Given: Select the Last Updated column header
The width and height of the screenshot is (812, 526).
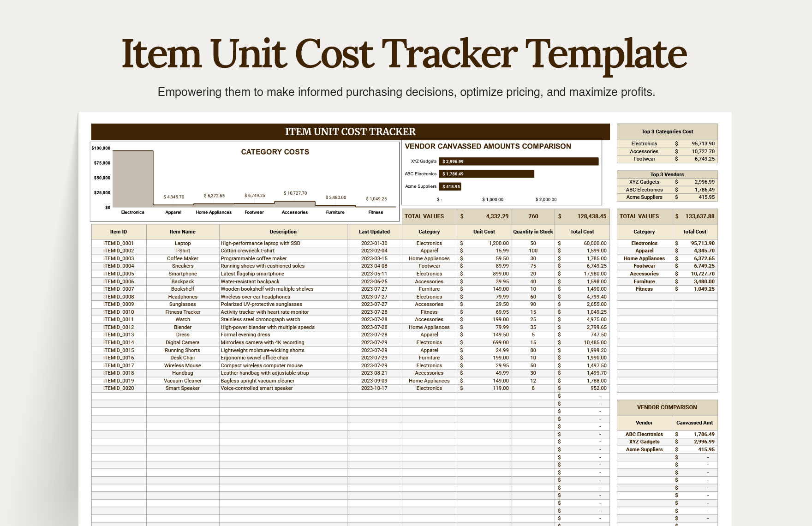Looking at the screenshot, I should 374,232.
